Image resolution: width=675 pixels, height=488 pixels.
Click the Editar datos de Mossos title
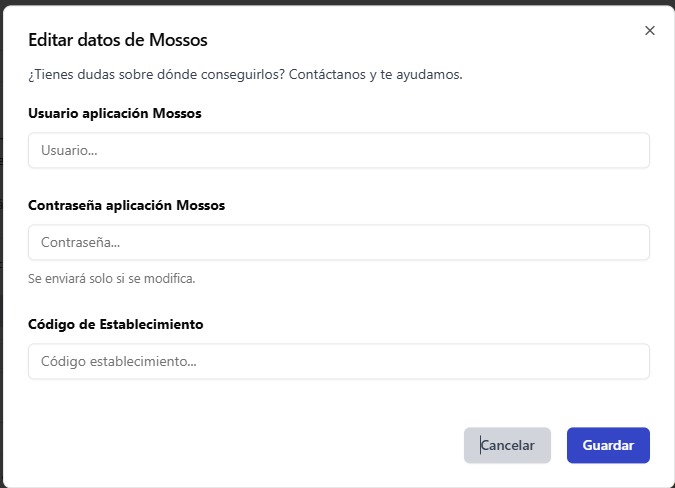point(118,40)
